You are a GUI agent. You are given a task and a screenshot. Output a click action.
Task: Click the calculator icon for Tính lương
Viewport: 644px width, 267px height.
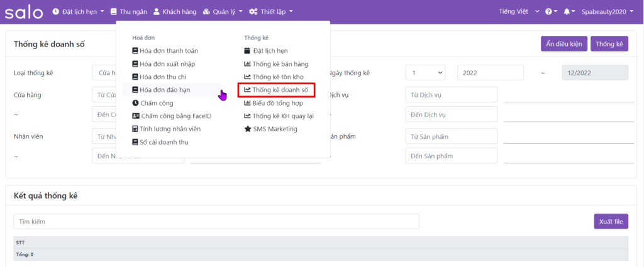coord(135,129)
